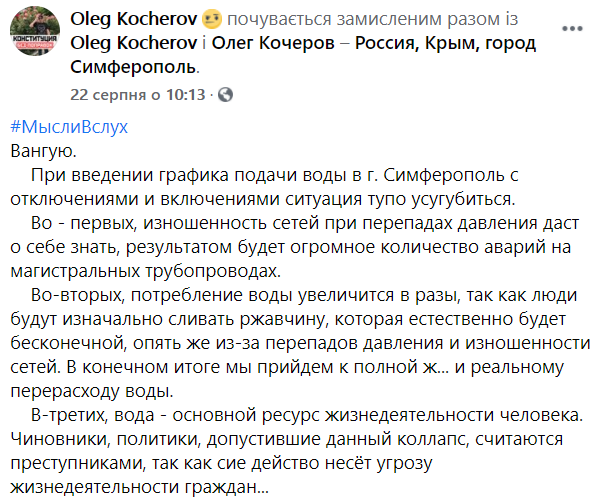Open tagged Oleg Kocherov profile on second line
605x503 pixels.
click(x=137, y=44)
